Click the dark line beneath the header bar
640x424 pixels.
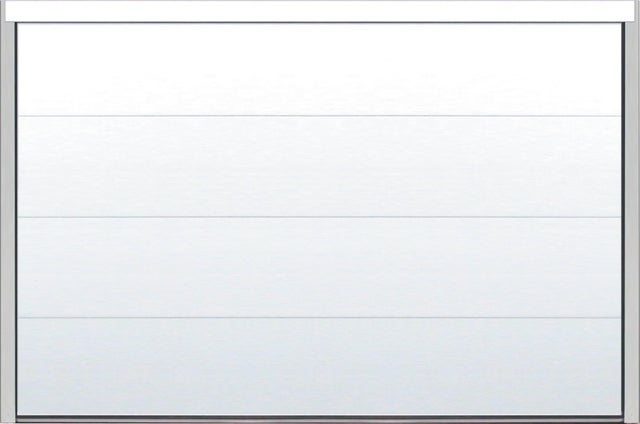coord(320,22)
